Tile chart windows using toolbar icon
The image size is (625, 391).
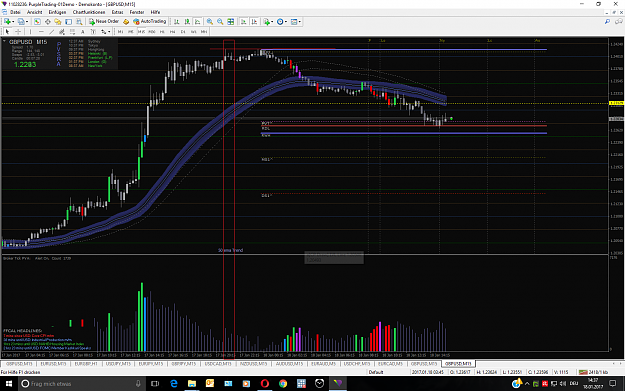tap(230, 22)
